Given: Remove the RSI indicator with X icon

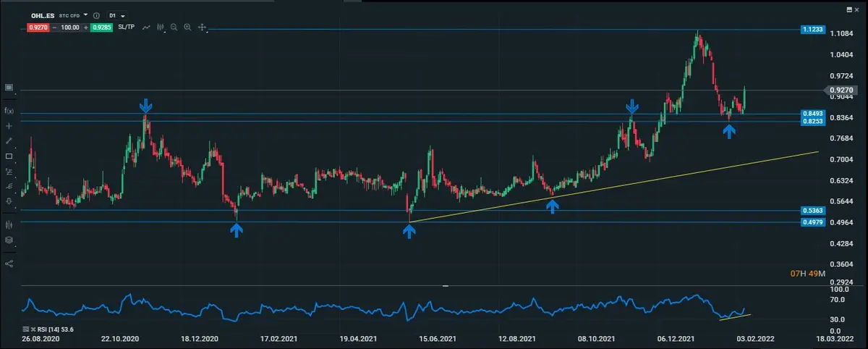Looking at the screenshot, I should point(34,329).
